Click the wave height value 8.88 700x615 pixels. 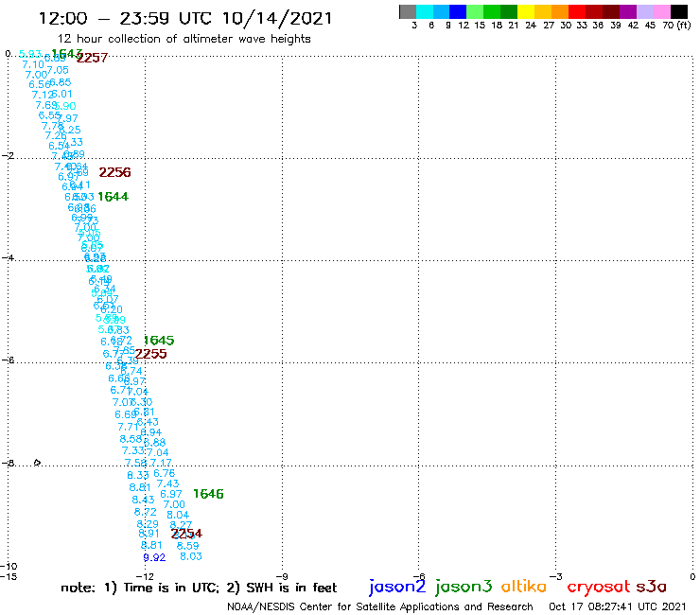[154, 442]
